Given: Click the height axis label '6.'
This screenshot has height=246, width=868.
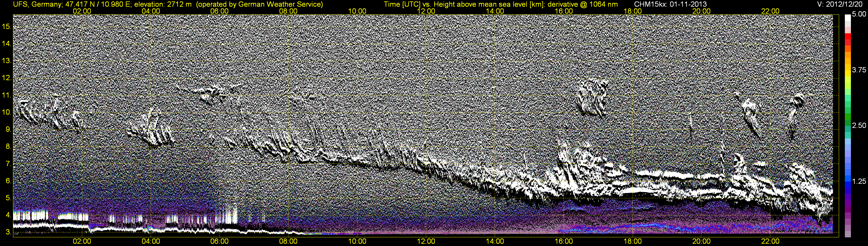Looking at the screenshot, I should 8,181.
